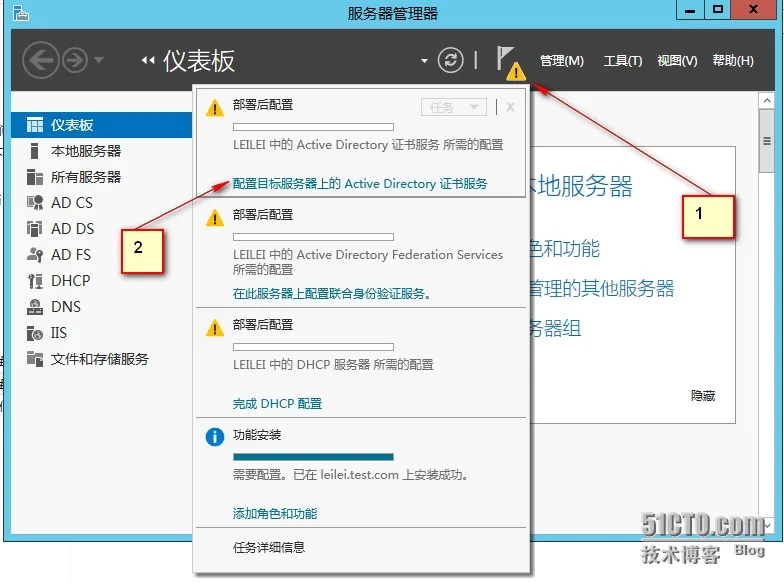The image size is (784, 583).
Task: Open 任务详细信息 at the notification bottom
Action: tap(269, 548)
